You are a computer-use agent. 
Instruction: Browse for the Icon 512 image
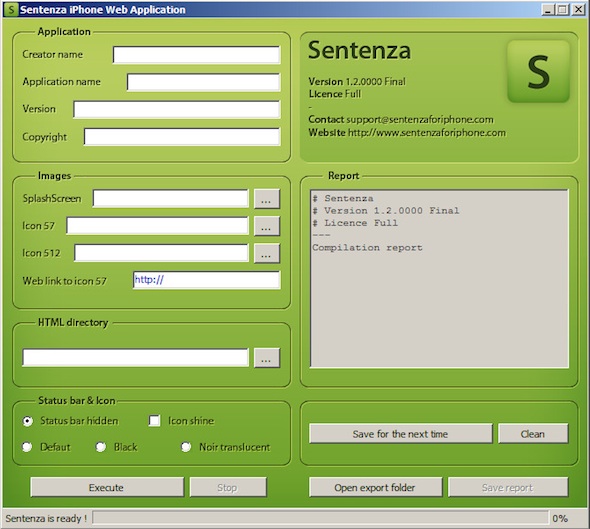pos(267,253)
